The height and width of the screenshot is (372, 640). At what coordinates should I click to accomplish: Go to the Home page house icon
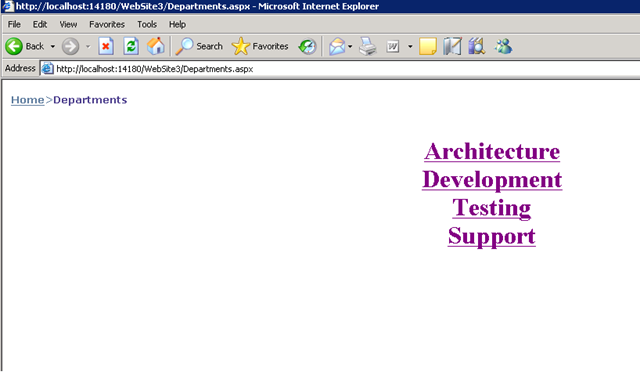[156, 46]
